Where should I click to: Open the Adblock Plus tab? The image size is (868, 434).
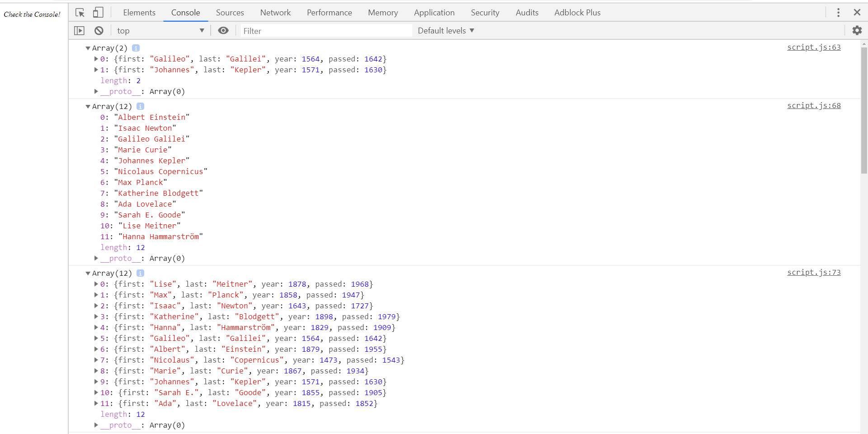coord(577,13)
